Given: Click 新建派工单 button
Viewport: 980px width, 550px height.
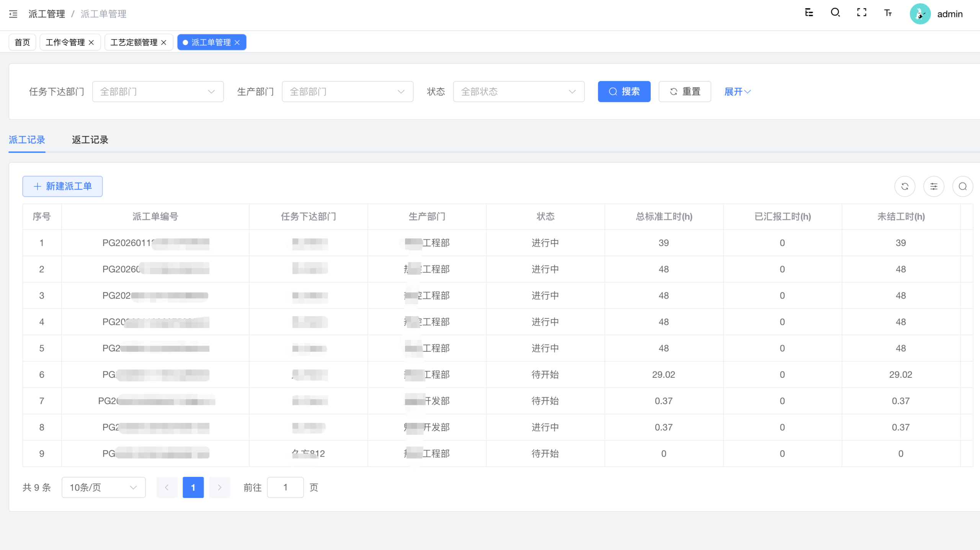Looking at the screenshot, I should [x=62, y=186].
